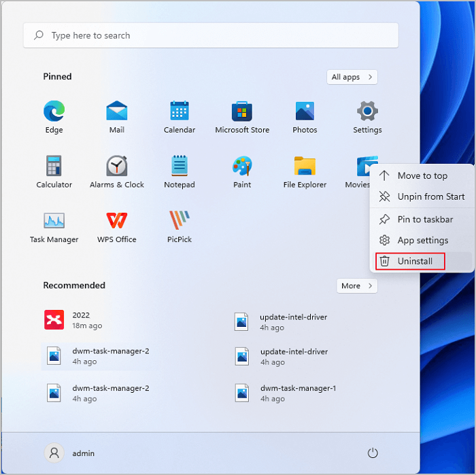Launch the Photos app
Viewport: 476px width, 475px height.
tap(305, 117)
